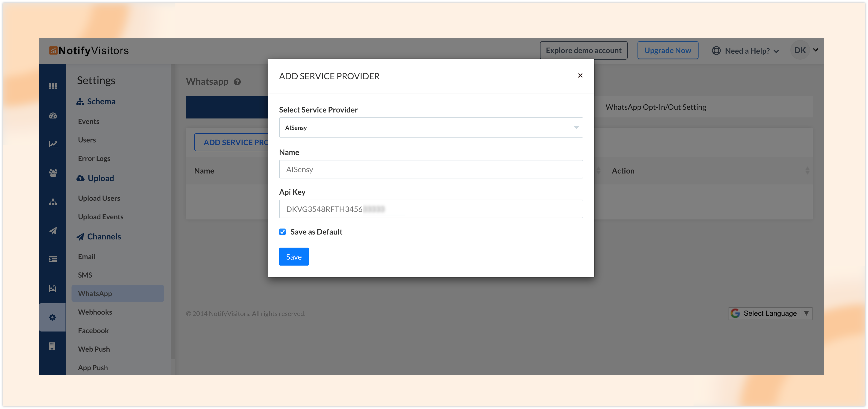This screenshot has width=868, height=409.
Task: Click the settings gear sidebar icon
Action: pos(53,317)
